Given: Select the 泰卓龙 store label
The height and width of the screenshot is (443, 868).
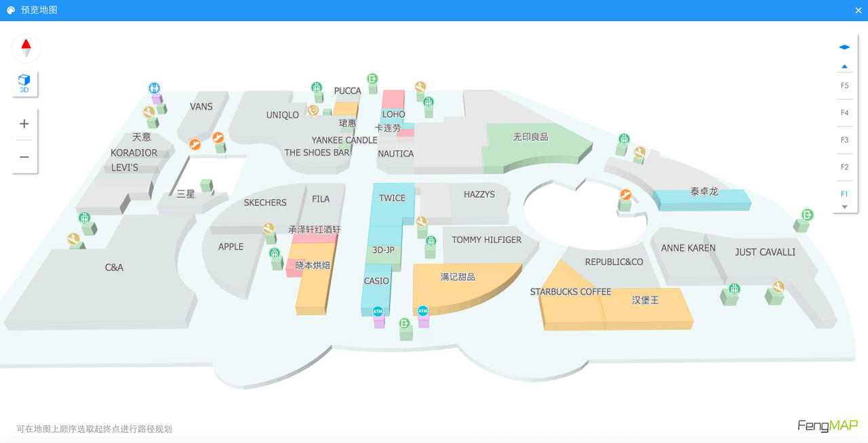Looking at the screenshot, I should [x=704, y=192].
